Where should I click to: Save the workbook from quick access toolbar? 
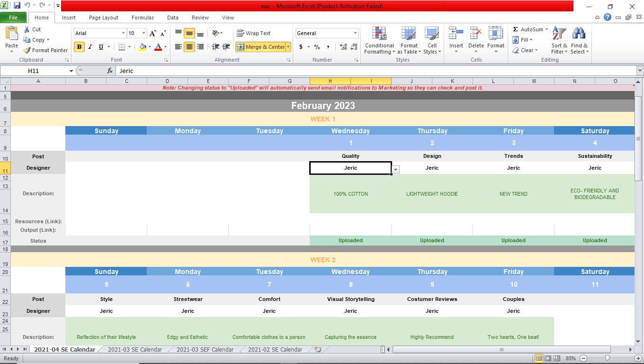pos(17,6)
